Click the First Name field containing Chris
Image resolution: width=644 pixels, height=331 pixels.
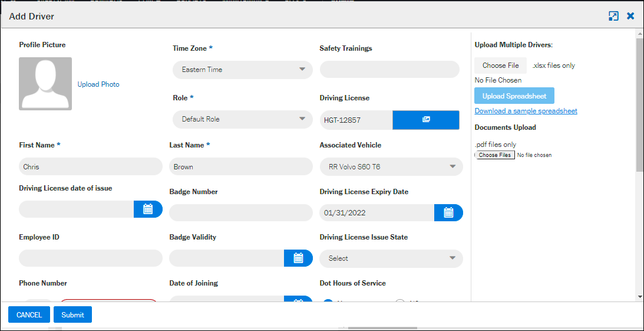tap(91, 167)
